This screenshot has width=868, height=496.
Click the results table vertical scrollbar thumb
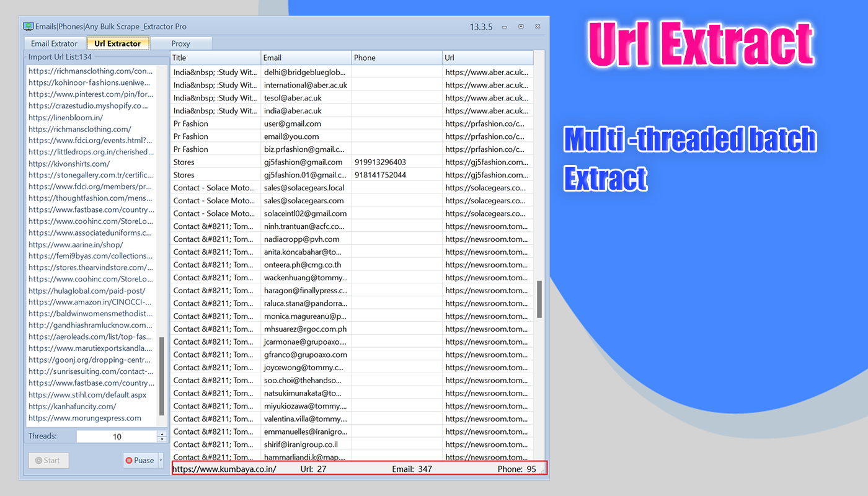[x=539, y=299]
